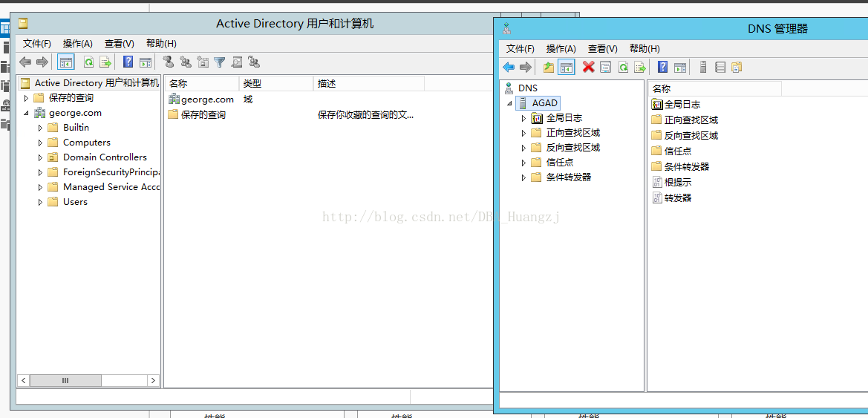Viewport: 868px width, 418px height.
Task: Toggle console tree icon in Active Directory toolbar
Action: 66,62
